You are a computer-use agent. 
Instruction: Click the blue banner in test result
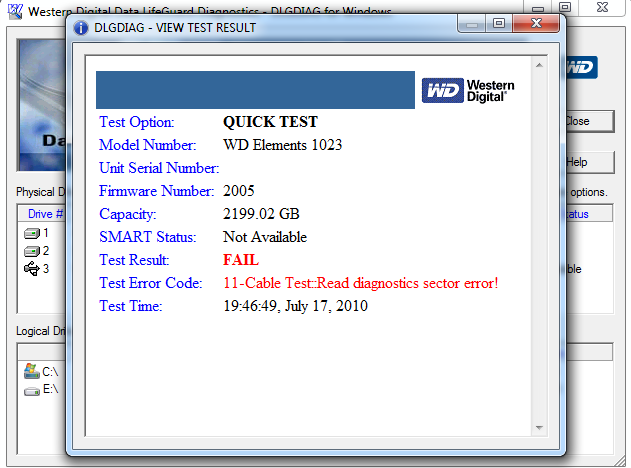click(255, 90)
